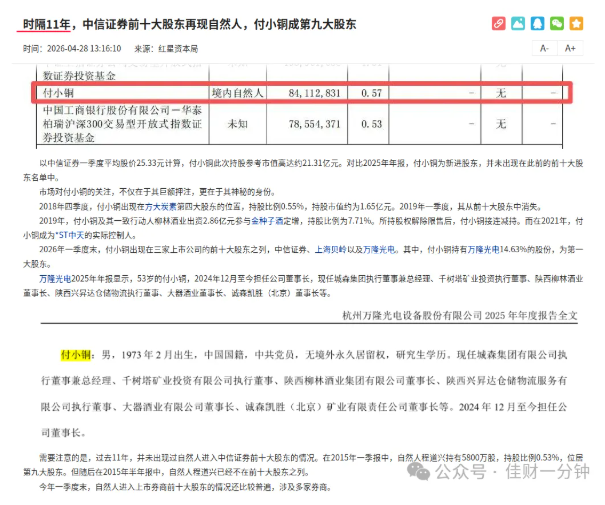Viewport: 605px width, 505px height.
Task: Open the *ST中天 stock link
Action: coord(70,235)
